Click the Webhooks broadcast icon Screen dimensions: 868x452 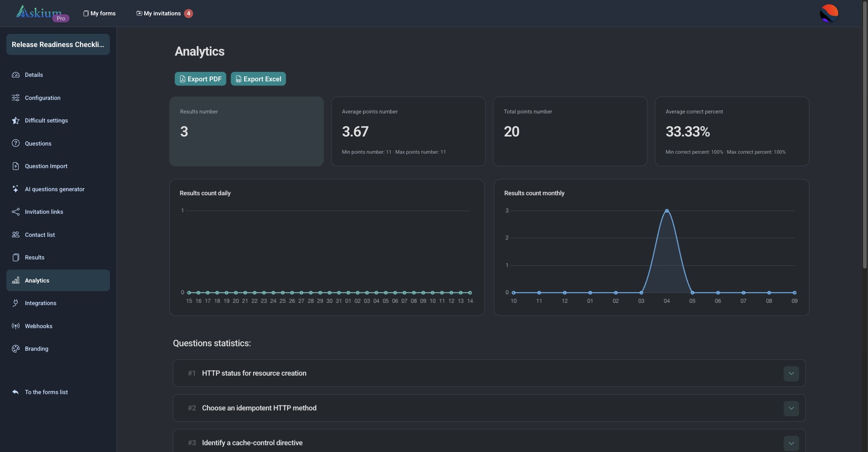pyautogui.click(x=16, y=326)
